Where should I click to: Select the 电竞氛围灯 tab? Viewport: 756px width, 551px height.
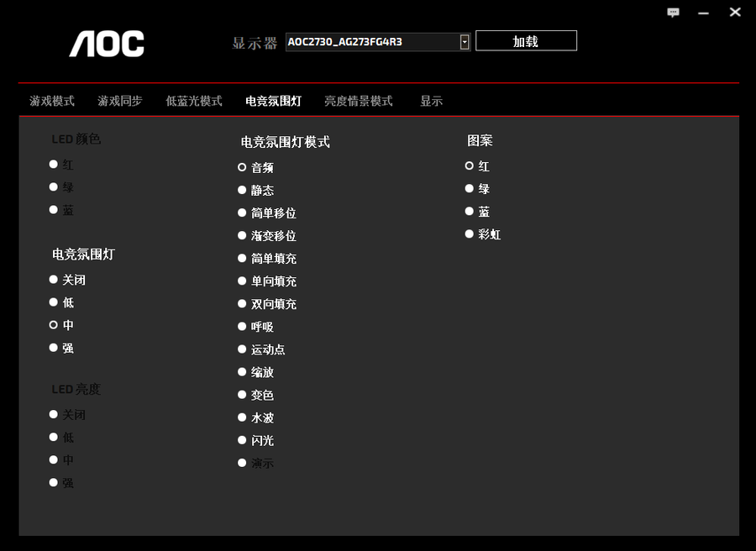click(x=273, y=101)
